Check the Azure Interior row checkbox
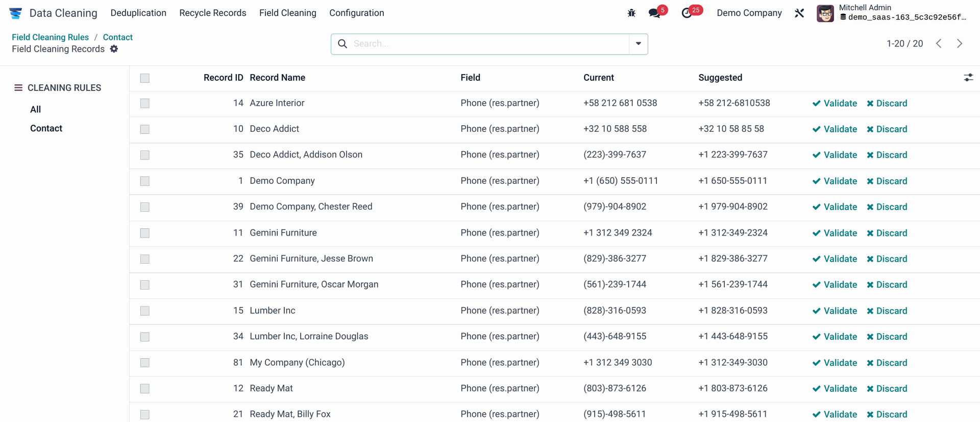Image resolution: width=980 pixels, height=422 pixels. [145, 104]
